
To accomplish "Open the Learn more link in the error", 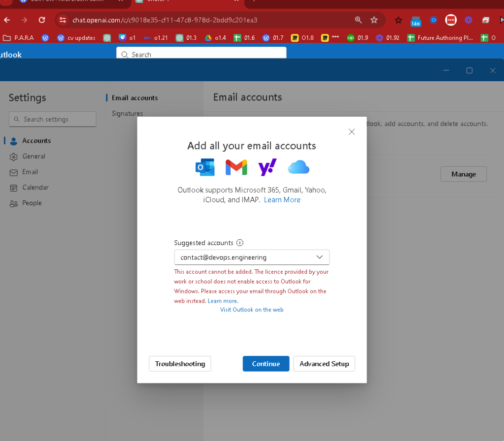I will coord(222,301).
